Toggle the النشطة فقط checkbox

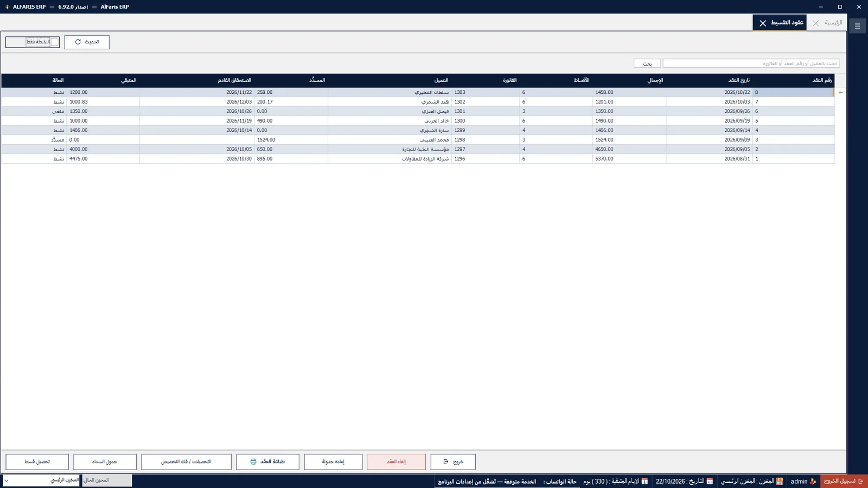tap(54, 42)
